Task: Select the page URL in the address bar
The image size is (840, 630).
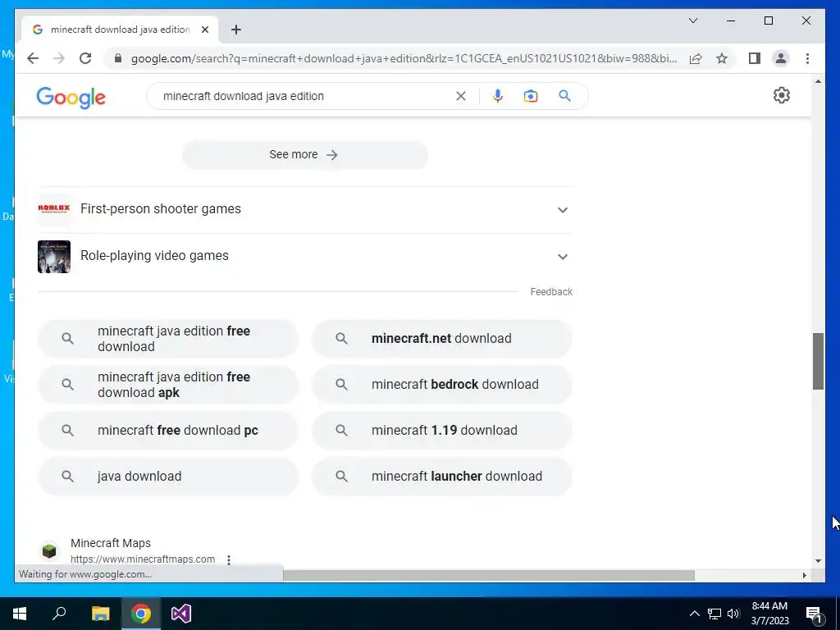Action: pos(404,58)
